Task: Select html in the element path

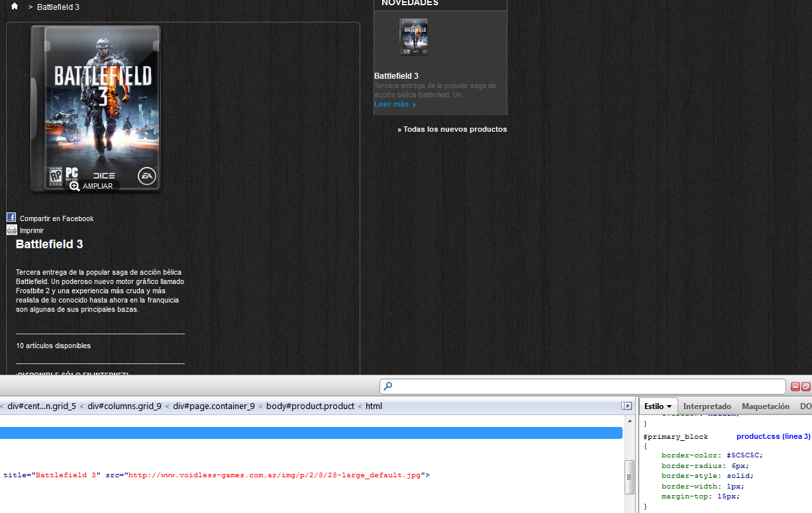Action: [x=374, y=406]
